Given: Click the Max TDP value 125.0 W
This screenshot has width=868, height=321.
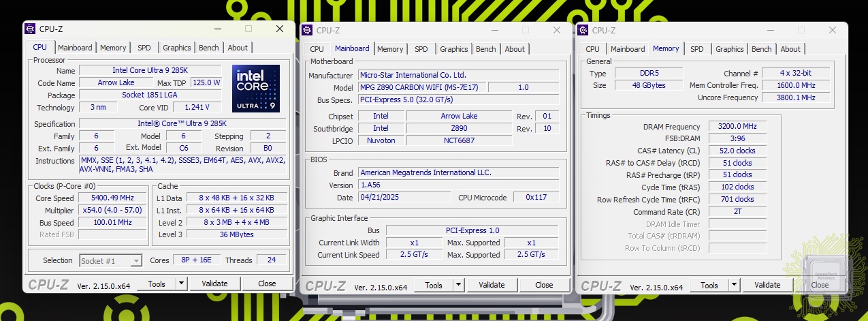Looking at the screenshot, I should click(x=206, y=82).
